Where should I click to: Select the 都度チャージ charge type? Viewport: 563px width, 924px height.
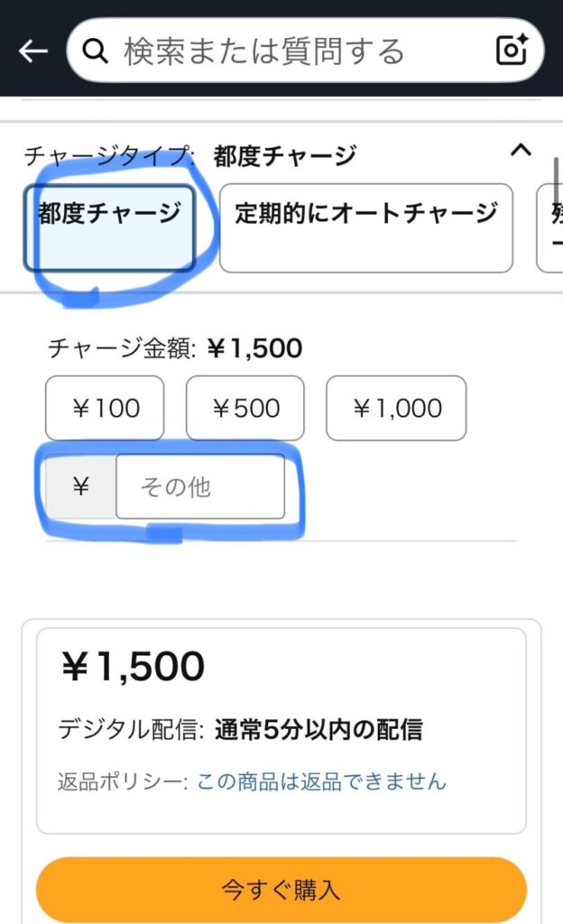109,227
